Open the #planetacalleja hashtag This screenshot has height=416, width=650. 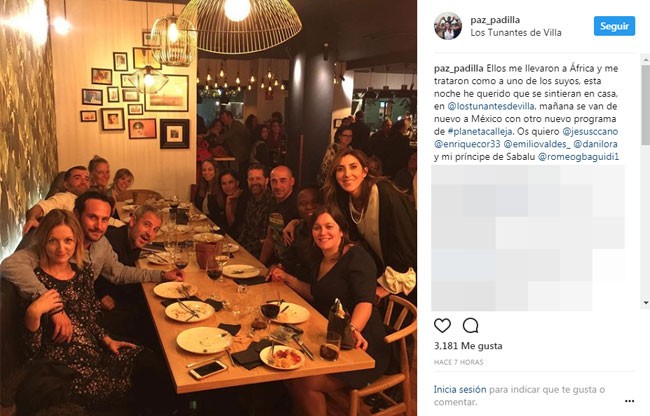pos(480,132)
